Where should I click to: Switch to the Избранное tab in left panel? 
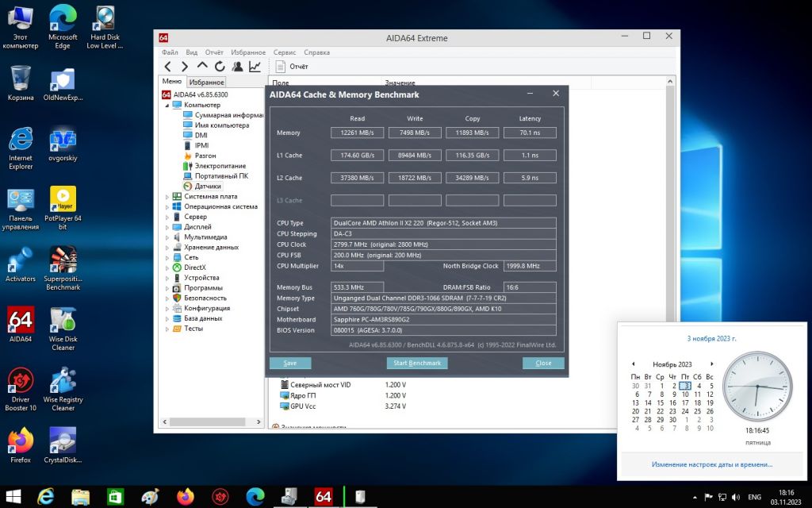click(206, 82)
